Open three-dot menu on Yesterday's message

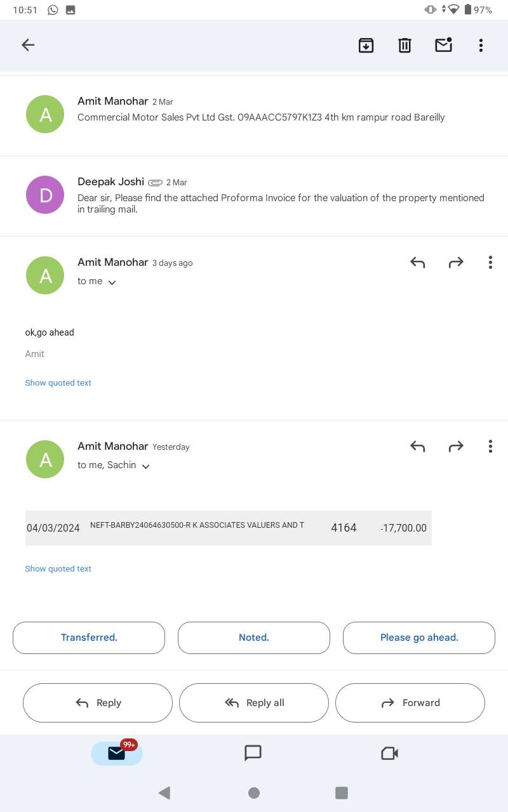[x=490, y=447]
